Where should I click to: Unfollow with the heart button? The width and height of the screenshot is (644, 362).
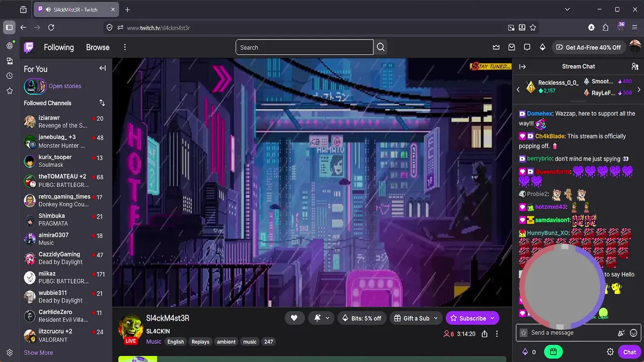294,318
